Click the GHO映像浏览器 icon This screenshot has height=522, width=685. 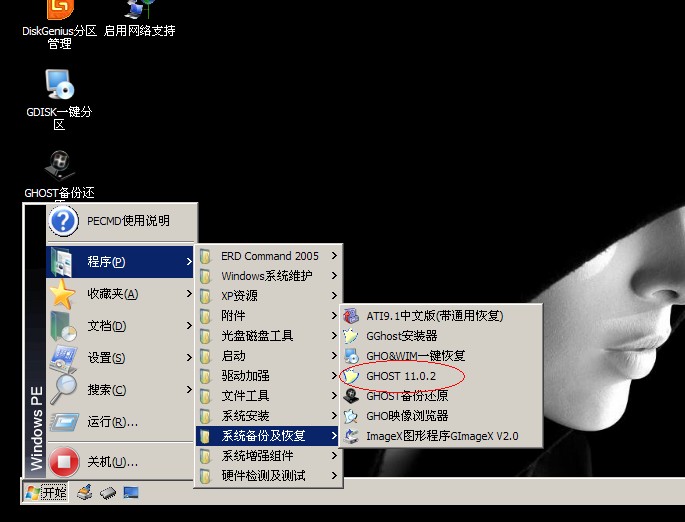(351, 416)
